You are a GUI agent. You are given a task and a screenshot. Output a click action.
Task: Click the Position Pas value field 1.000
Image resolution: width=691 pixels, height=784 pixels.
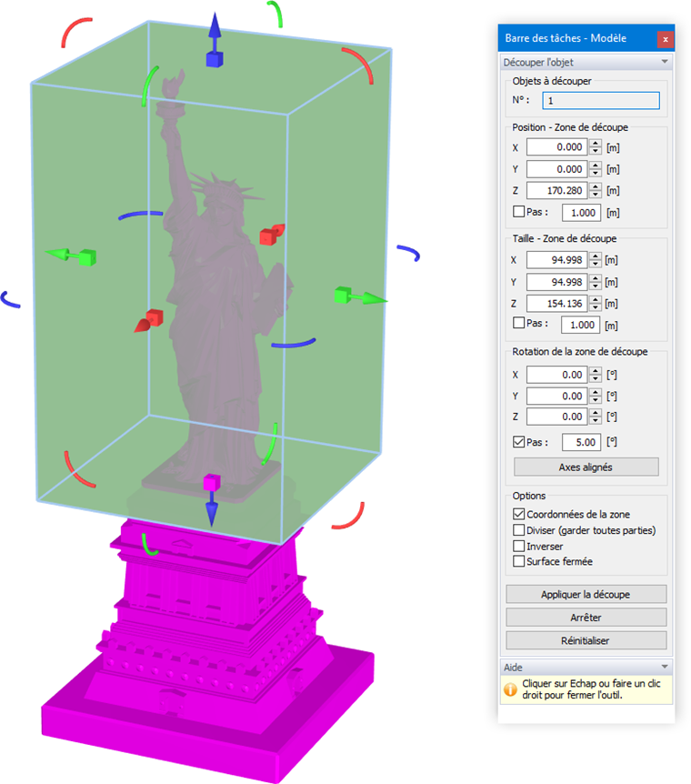(582, 213)
